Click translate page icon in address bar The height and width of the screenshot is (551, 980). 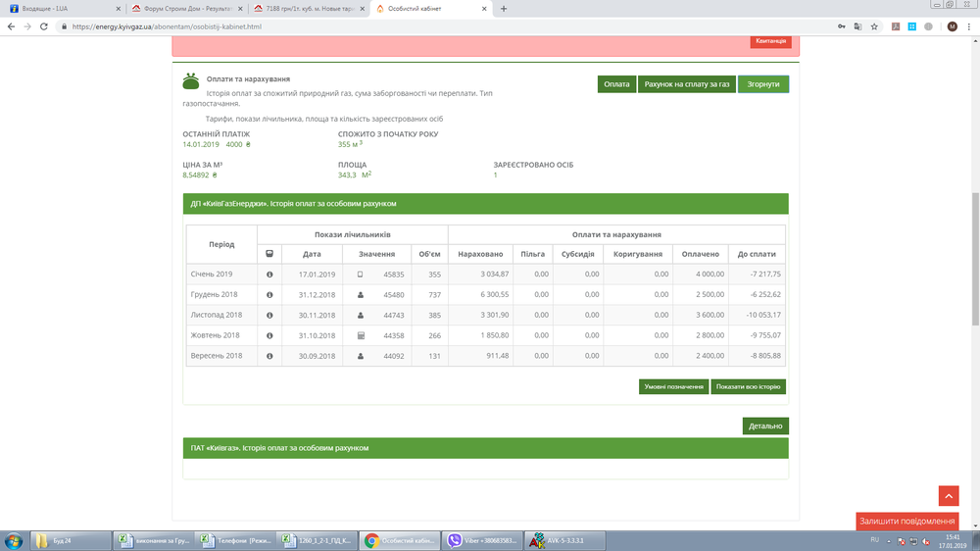pyautogui.click(x=857, y=26)
